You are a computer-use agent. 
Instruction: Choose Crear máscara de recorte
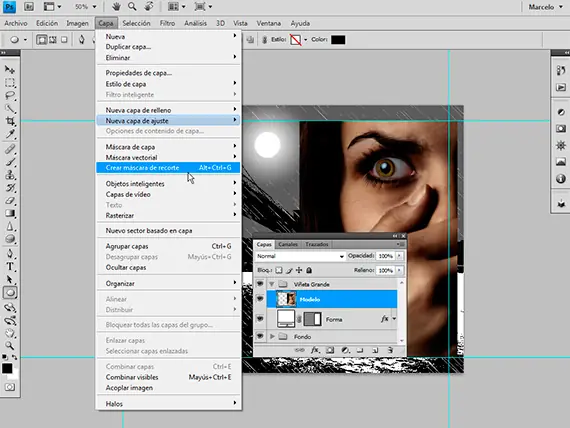point(168,168)
